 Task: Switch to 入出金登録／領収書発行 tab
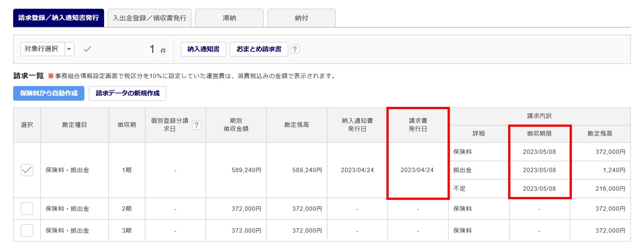click(x=149, y=18)
